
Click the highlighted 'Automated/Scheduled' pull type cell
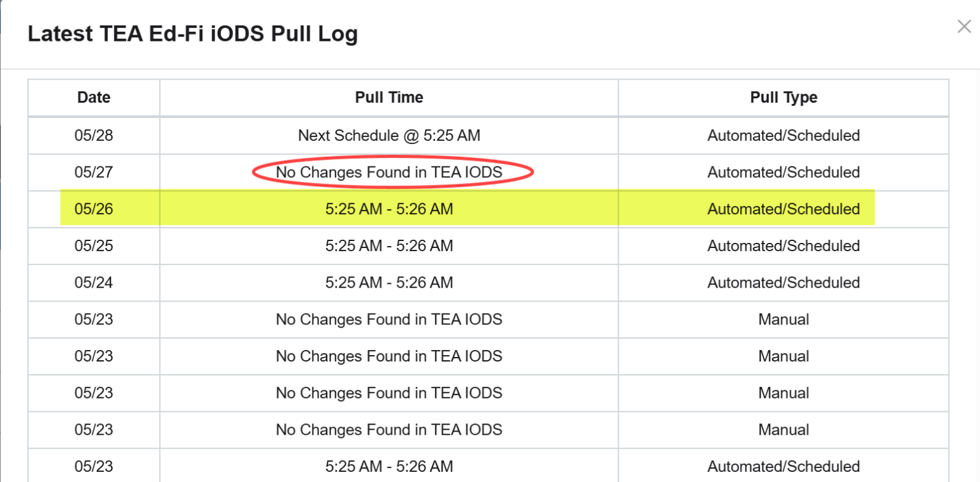click(783, 208)
